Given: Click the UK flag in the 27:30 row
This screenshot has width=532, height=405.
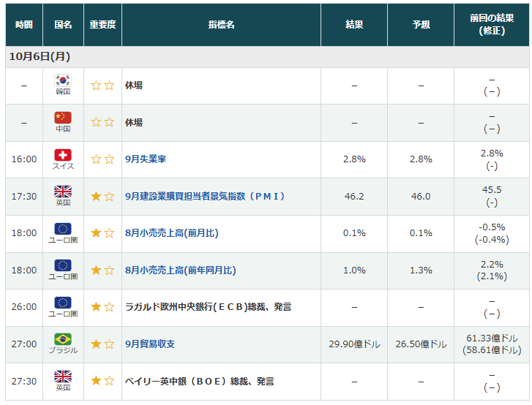Looking at the screenshot, I should [63, 376].
